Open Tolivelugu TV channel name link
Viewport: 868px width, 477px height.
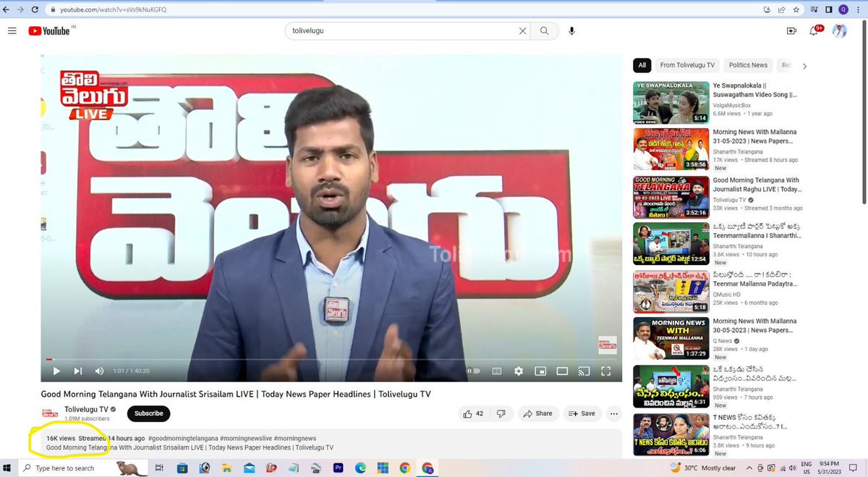coord(85,410)
